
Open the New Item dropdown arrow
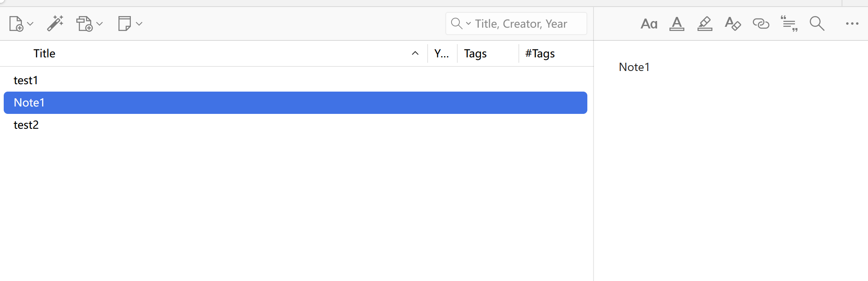click(x=30, y=24)
